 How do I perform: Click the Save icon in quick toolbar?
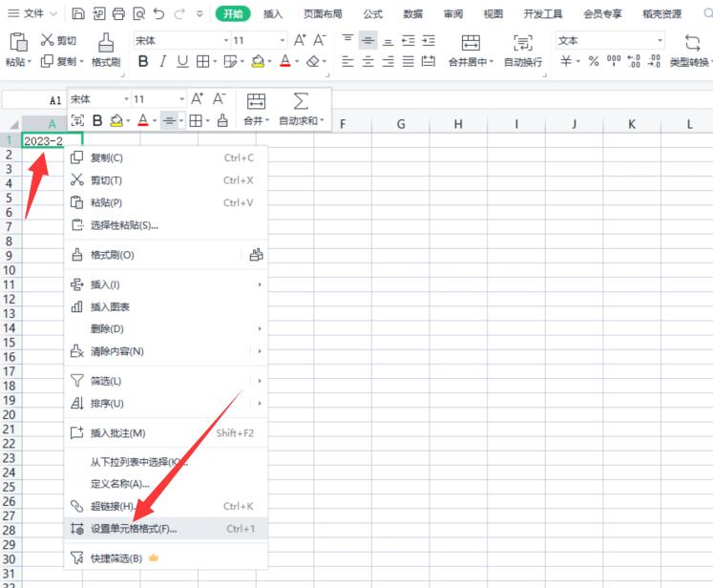(x=77, y=14)
